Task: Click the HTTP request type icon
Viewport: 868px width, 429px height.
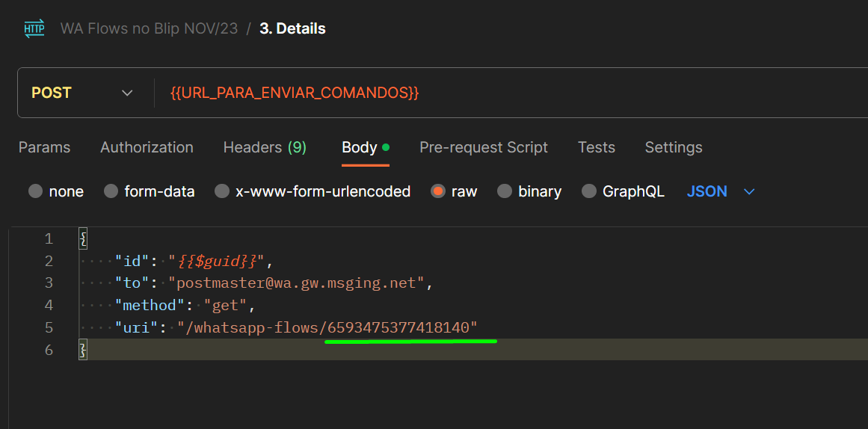Action: 34,29
